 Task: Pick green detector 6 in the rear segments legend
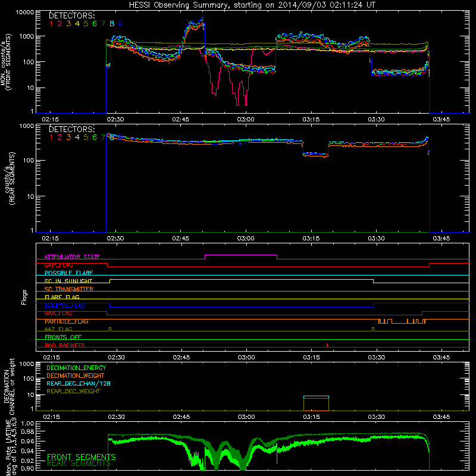[x=95, y=137]
